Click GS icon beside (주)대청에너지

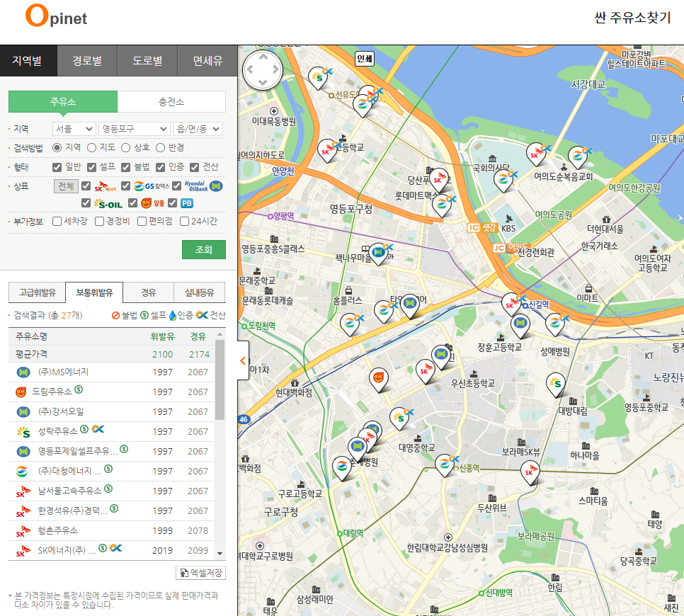click(x=22, y=471)
